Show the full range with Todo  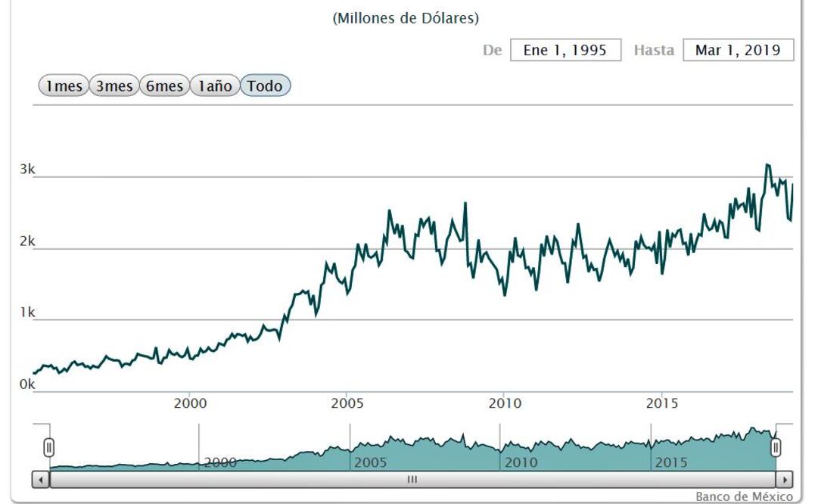coord(265,86)
